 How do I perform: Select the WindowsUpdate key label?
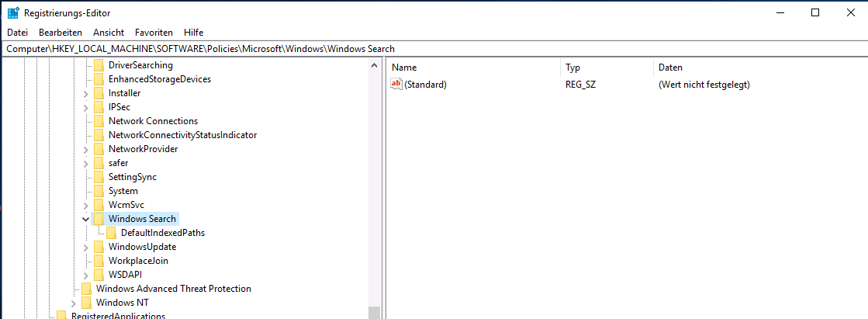pyautogui.click(x=142, y=247)
